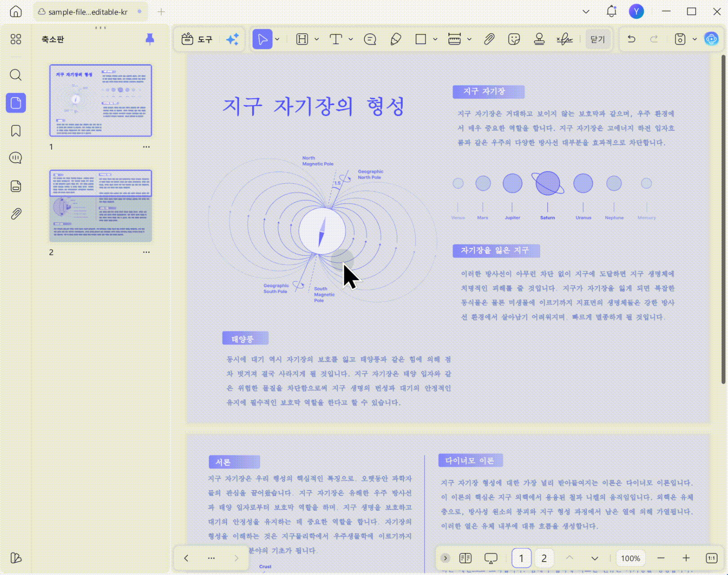Collapse the bottom toolbar arrow
728x575 pixels.
445,558
